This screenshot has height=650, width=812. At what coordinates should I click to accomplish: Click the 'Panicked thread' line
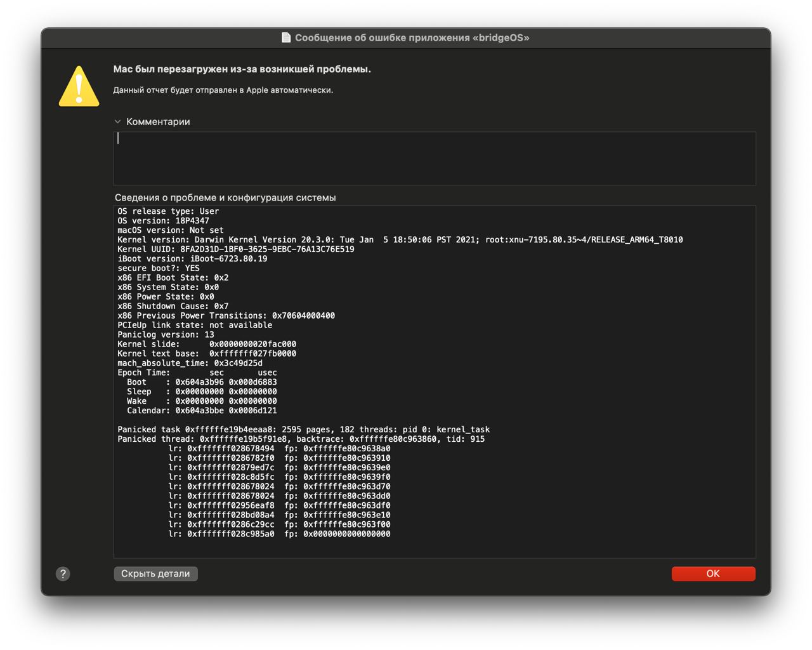coord(301,440)
